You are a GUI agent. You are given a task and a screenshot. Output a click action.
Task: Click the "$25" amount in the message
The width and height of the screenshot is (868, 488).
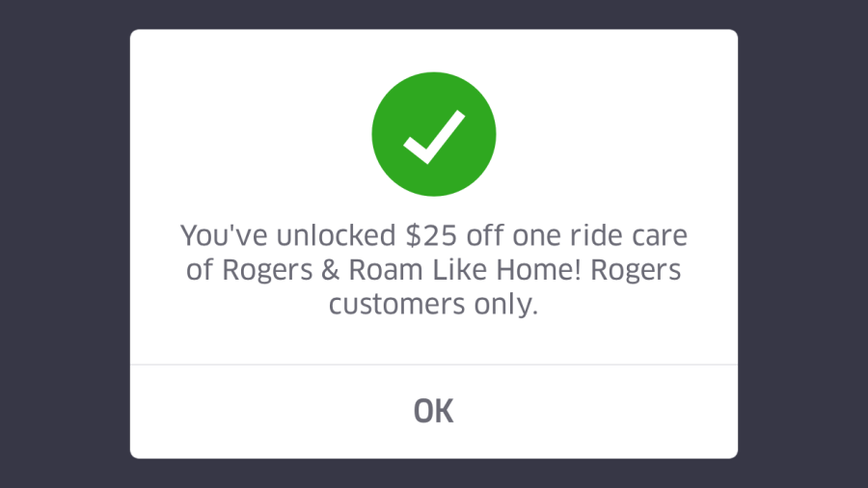coord(431,235)
